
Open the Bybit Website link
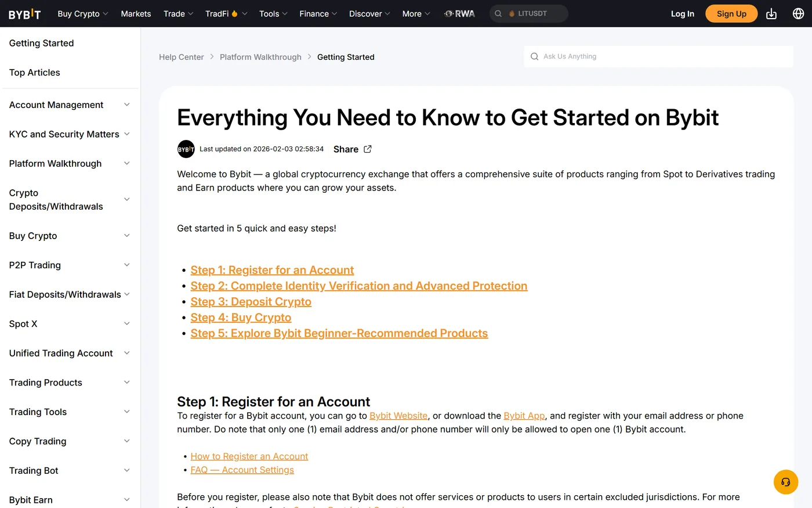coord(398,416)
